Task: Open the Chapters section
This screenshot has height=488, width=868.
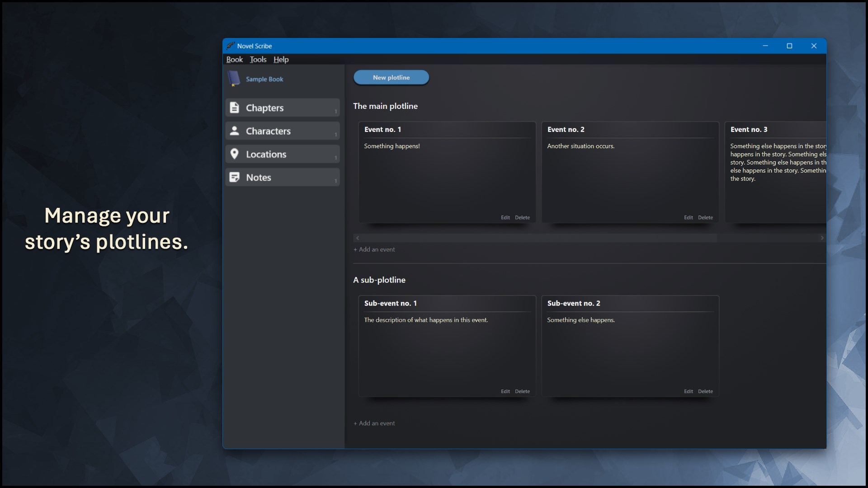Action: 283,108
